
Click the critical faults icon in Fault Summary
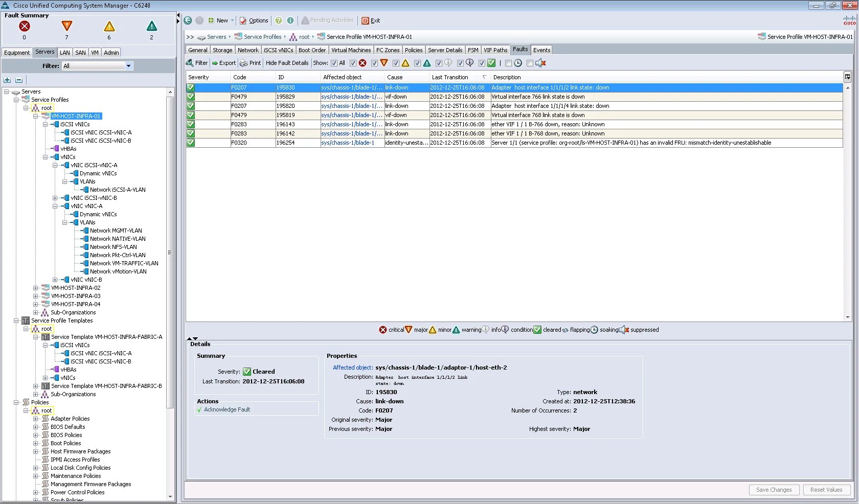click(x=24, y=26)
